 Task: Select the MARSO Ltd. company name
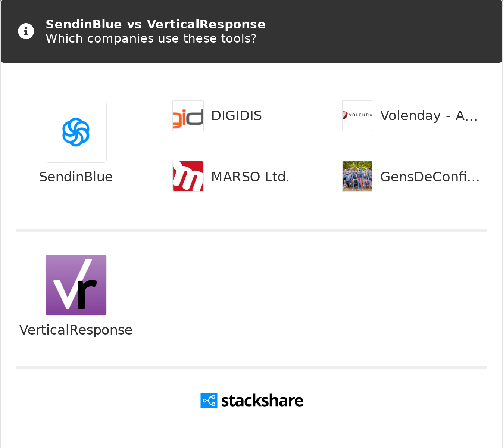250,177
